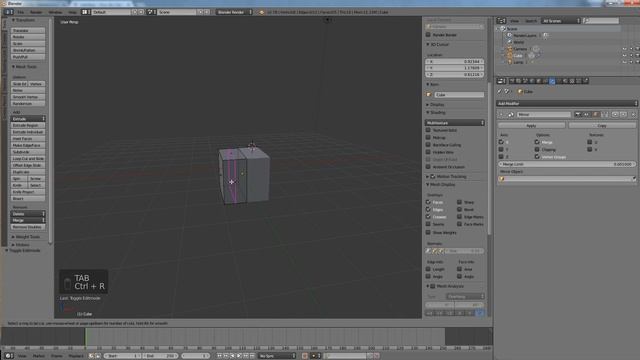
Task: Enable Hidden Wire checkbox
Action: (x=428, y=152)
